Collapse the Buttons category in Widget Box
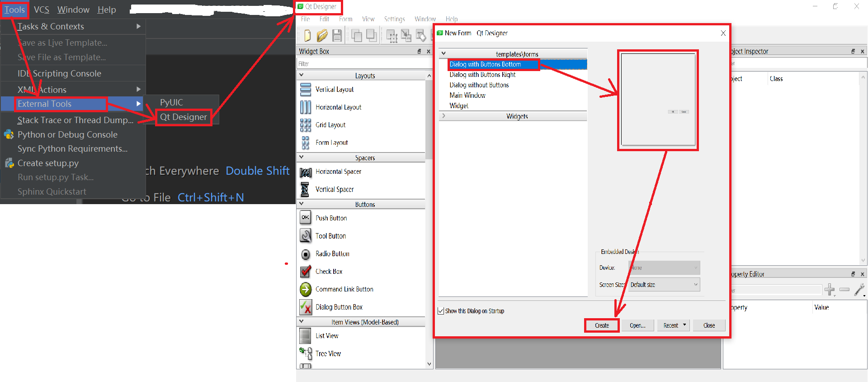The height and width of the screenshot is (382, 868). click(302, 204)
